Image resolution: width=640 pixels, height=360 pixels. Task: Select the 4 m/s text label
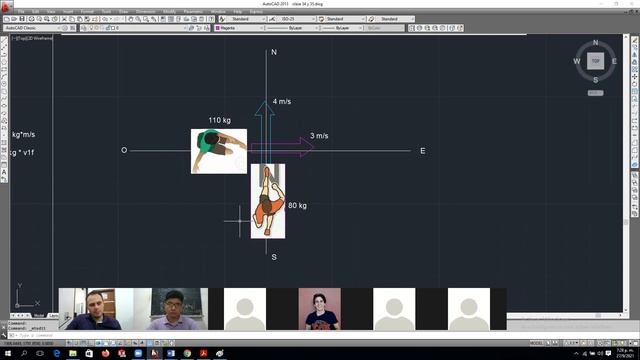(x=282, y=102)
